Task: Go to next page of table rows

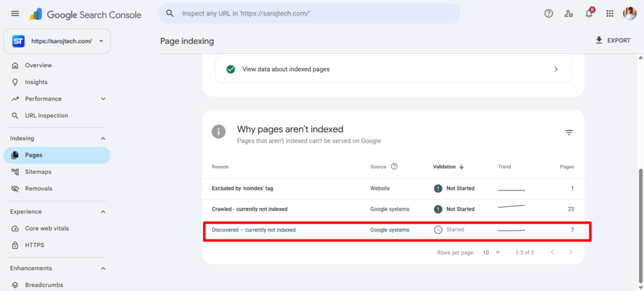Action: pos(571,252)
